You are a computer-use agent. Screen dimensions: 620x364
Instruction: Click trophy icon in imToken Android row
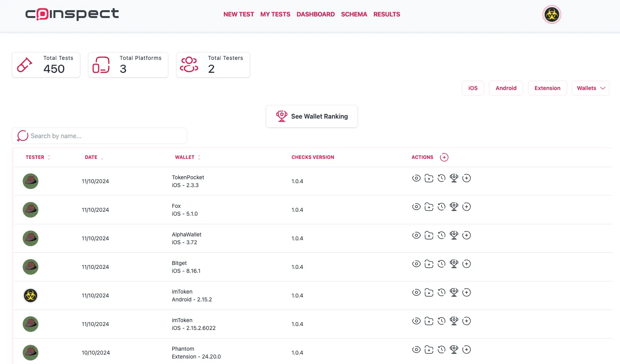click(454, 292)
